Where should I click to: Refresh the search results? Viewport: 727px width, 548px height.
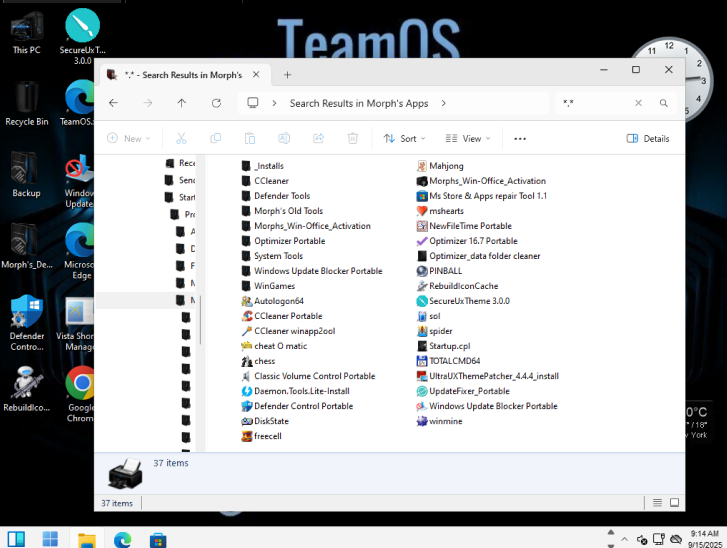217,103
